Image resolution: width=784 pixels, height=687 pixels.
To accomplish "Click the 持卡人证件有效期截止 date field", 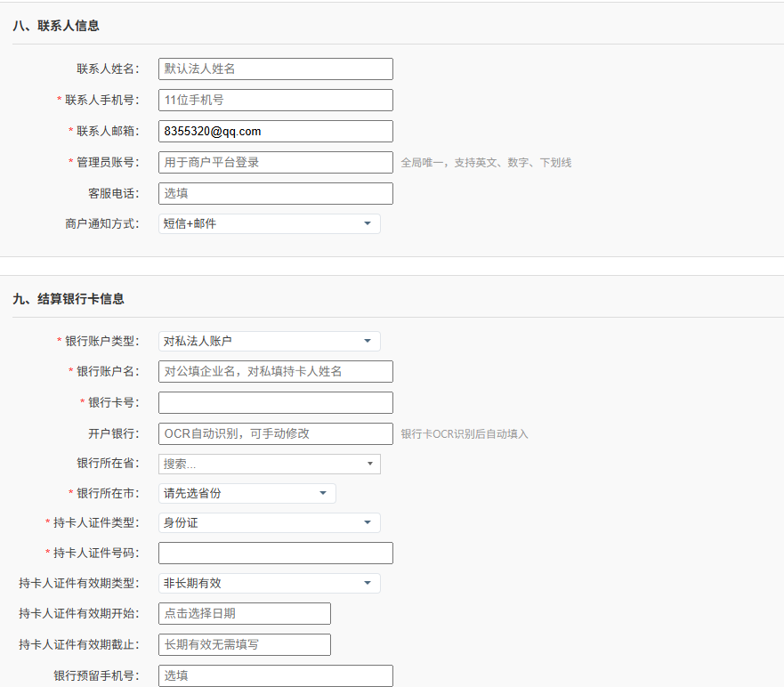I will click(x=244, y=644).
